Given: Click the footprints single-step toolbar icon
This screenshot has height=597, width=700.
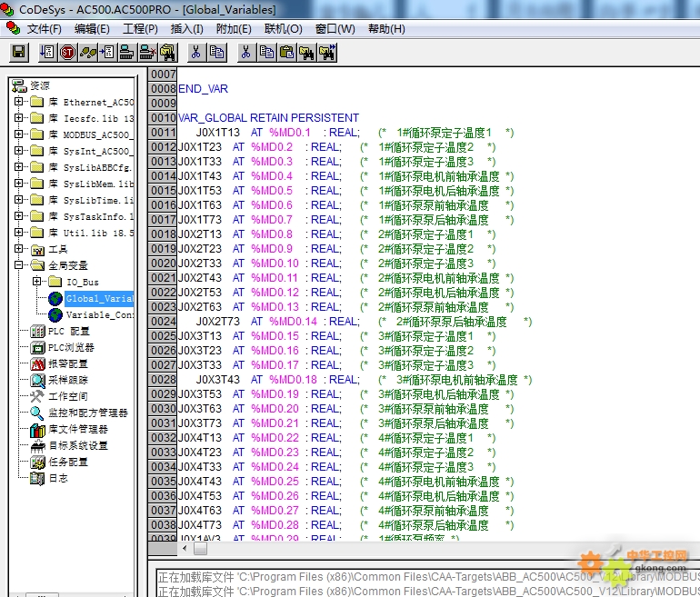Looking at the screenshot, I should tap(87, 53).
